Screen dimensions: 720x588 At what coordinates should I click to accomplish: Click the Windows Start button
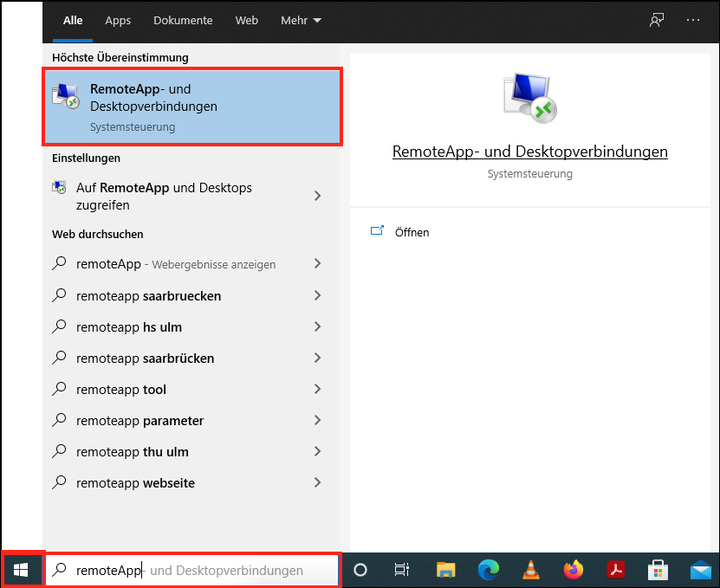(22, 570)
